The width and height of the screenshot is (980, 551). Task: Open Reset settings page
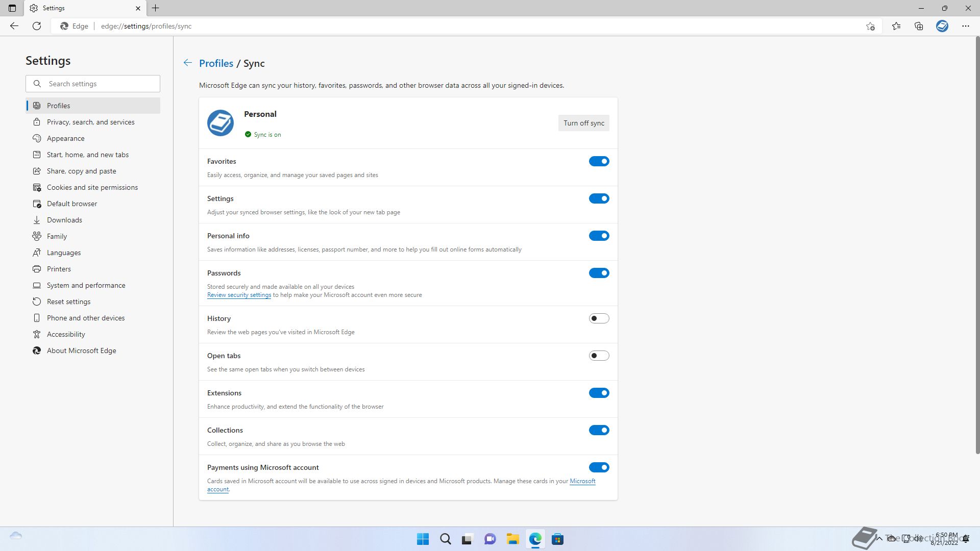coord(93,302)
